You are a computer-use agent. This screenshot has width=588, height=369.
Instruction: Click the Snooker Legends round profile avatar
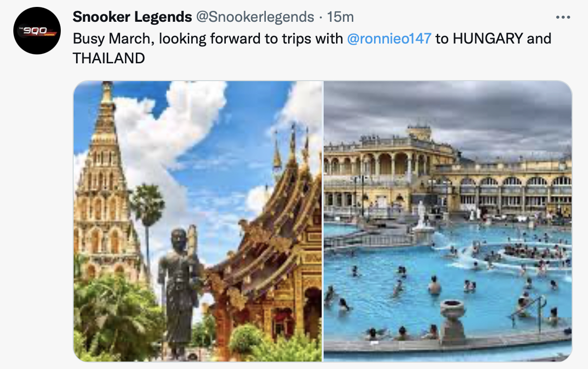pos(37,30)
